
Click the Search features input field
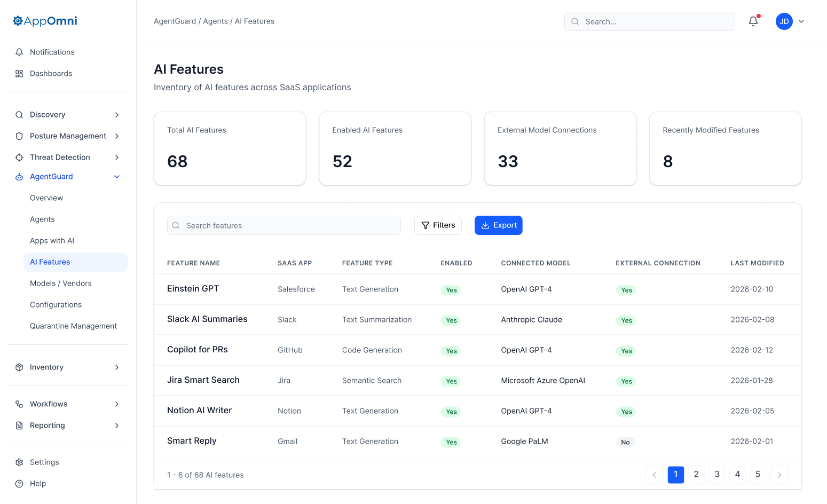click(283, 225)
